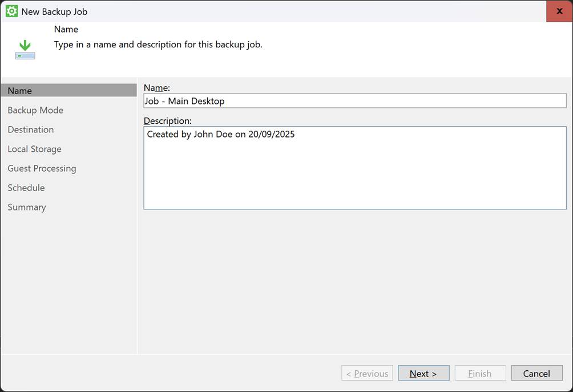
Task: Close the New Backup Job window
Action: point(559,11)
